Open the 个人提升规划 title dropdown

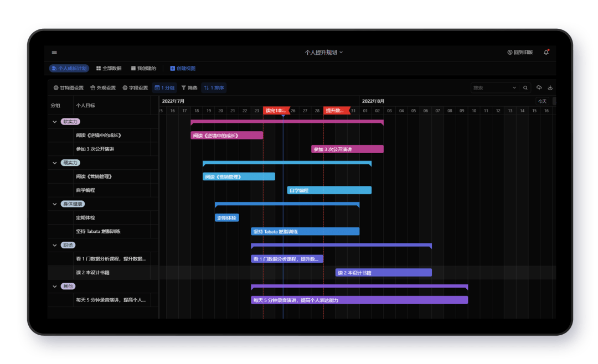(324, 52)
